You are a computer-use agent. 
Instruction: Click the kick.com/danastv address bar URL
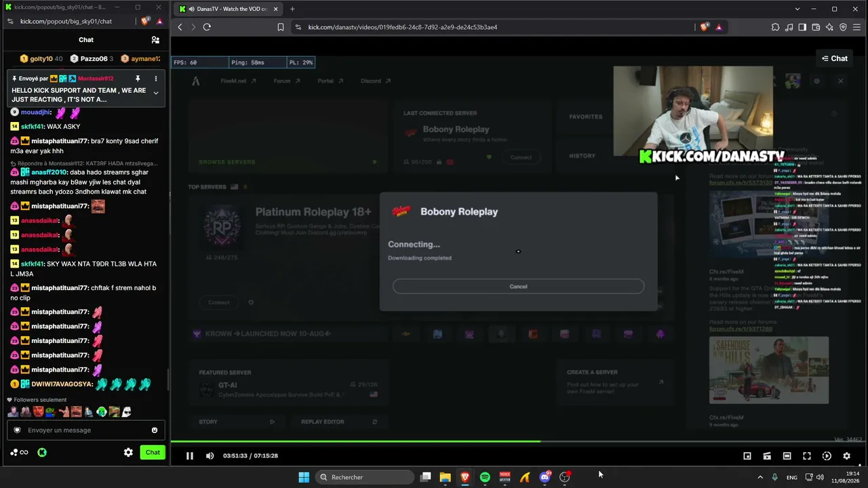point(403,27)
